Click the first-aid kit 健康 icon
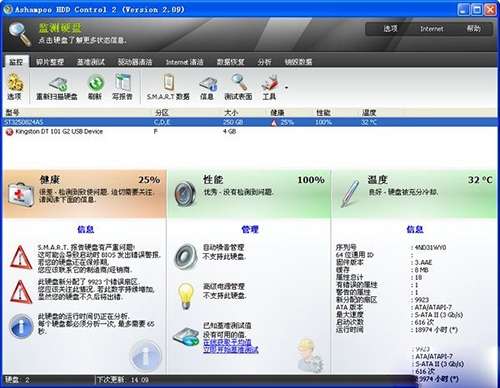Viewport: 500px width, 388px height. (21, 195)
